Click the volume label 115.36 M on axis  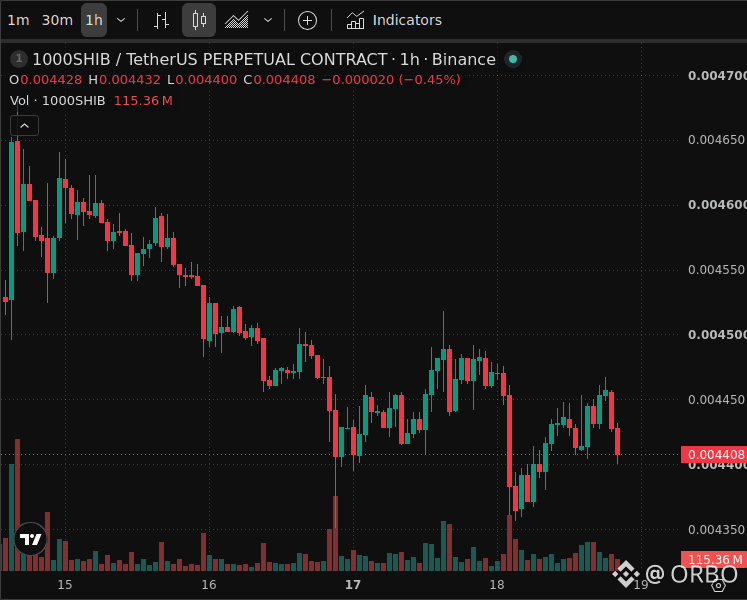coord(714,559)
